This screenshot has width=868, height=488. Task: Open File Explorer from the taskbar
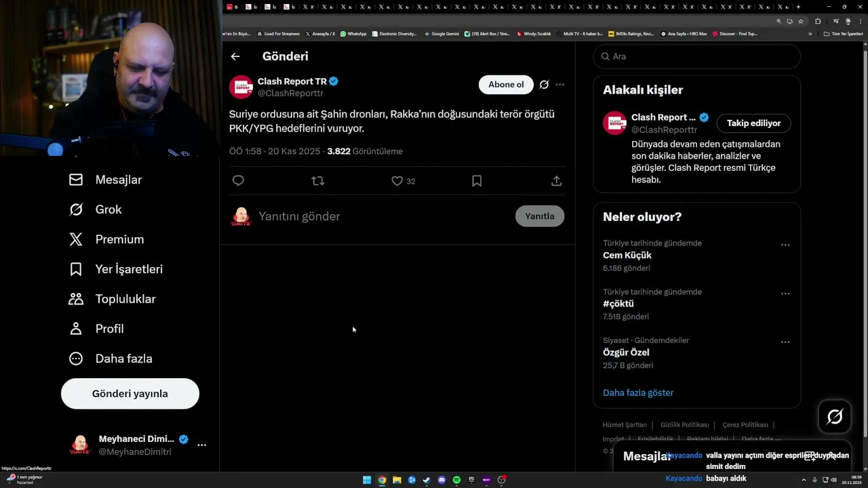397,480
